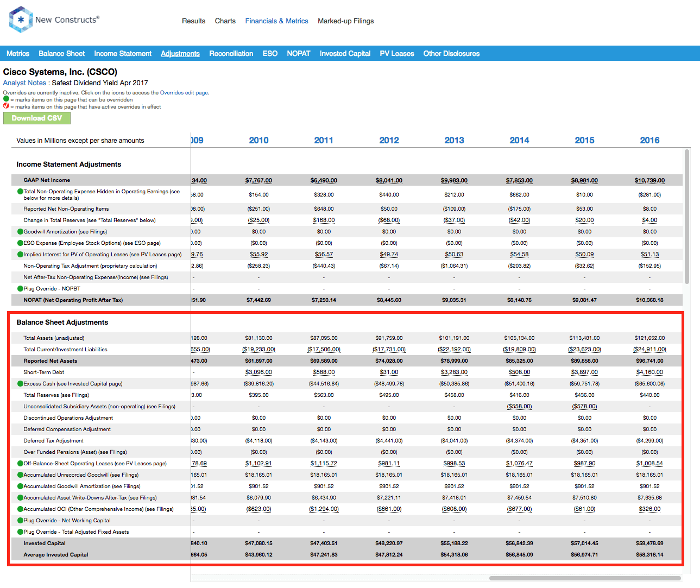Viewport: 700px width, 588px height.
Task: Select override icon for Plug Override - Net Working Capital
Action: pos(20,521)
